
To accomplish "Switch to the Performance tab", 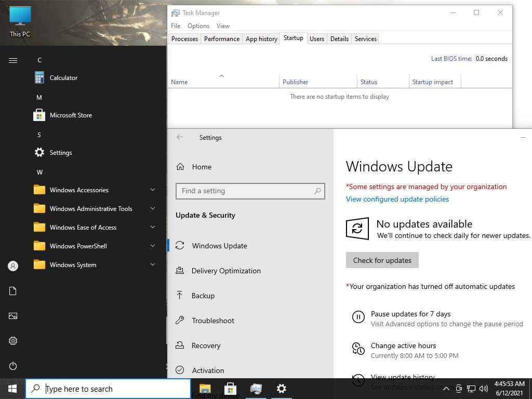I will [221, 38].
